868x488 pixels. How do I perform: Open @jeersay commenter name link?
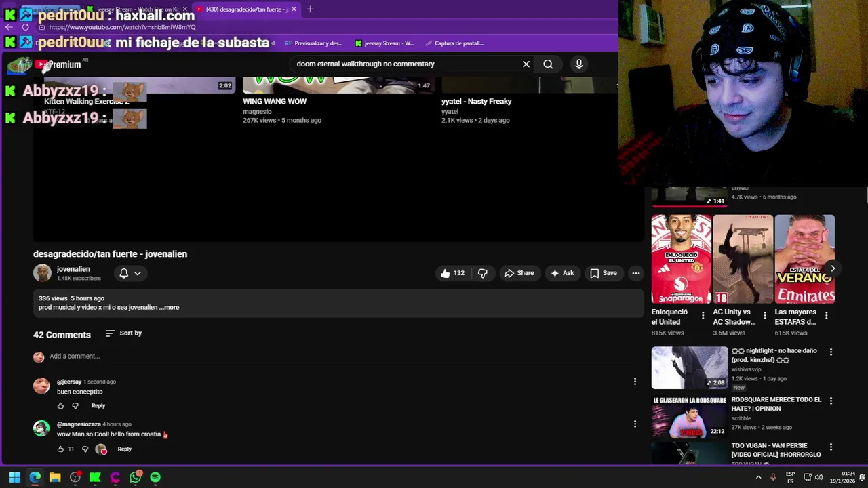[69, 382]
